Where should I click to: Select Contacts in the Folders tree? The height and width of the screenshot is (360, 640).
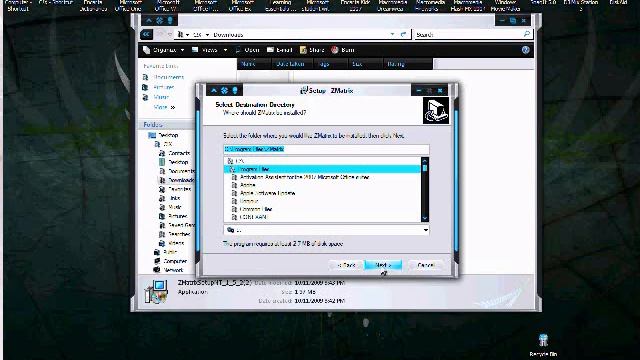(x=175, y=153)
